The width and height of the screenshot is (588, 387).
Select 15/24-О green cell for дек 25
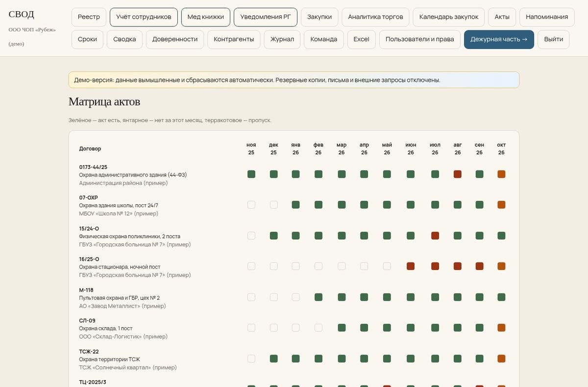click(x=274, y=236)
